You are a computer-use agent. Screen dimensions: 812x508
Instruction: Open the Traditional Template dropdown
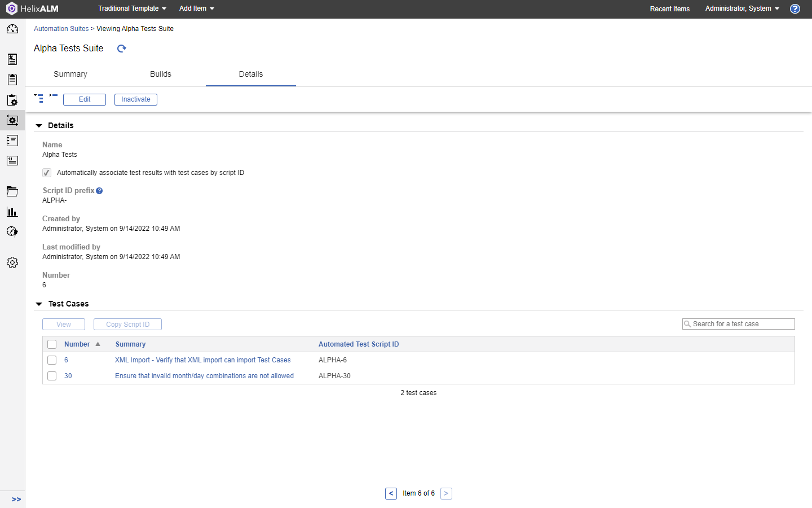[x=132, y=8]
